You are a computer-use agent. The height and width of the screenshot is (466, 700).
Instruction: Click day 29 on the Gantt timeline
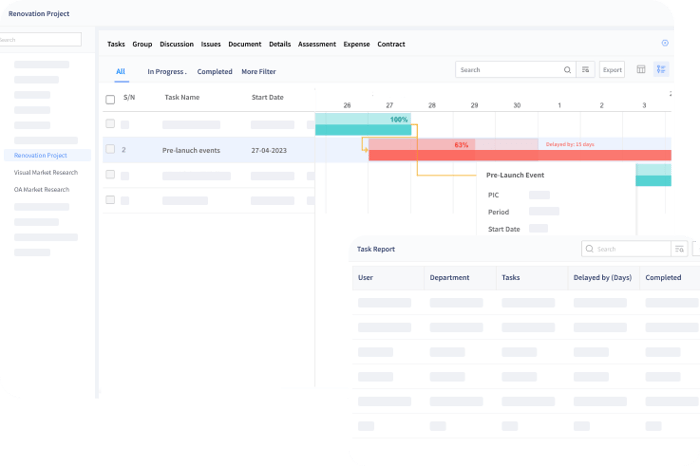click(474, 105)
